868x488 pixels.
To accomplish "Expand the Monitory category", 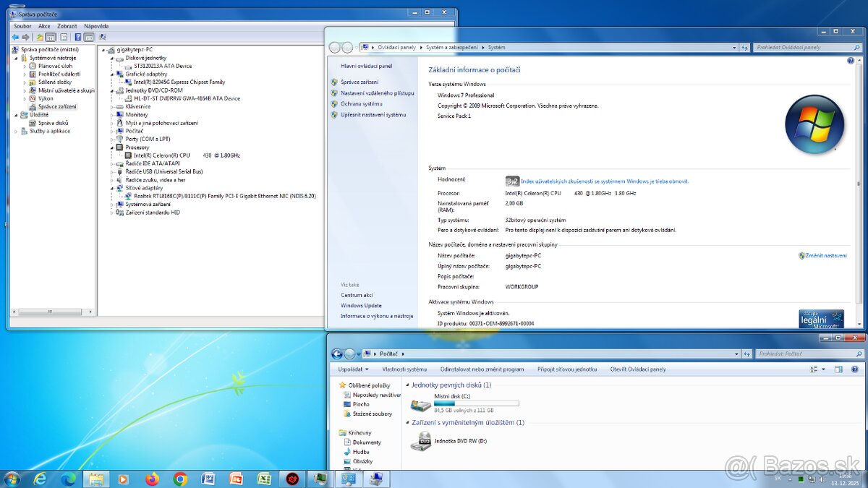I will 112,114.
